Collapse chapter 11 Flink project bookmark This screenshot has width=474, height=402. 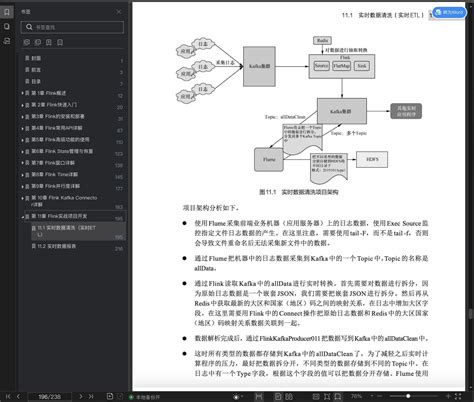pos(23,216)
